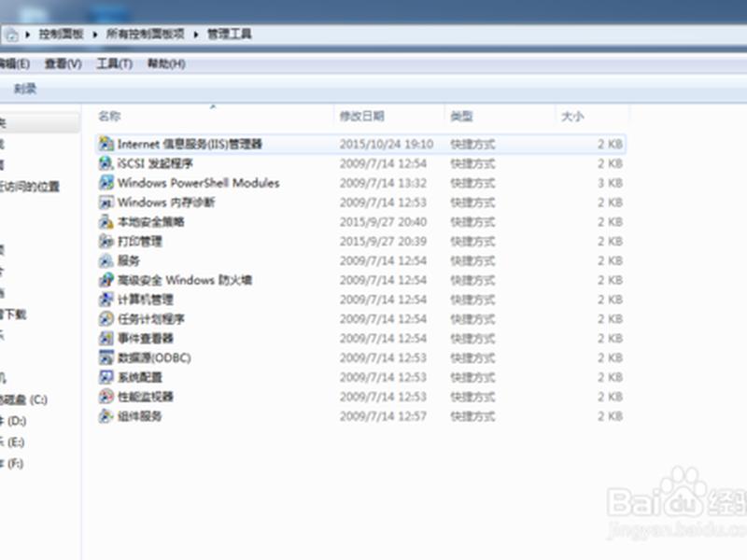The width and height of the screenshot is (747, 560).
Task: Click the 服务 file name
Action: [129, 260]
